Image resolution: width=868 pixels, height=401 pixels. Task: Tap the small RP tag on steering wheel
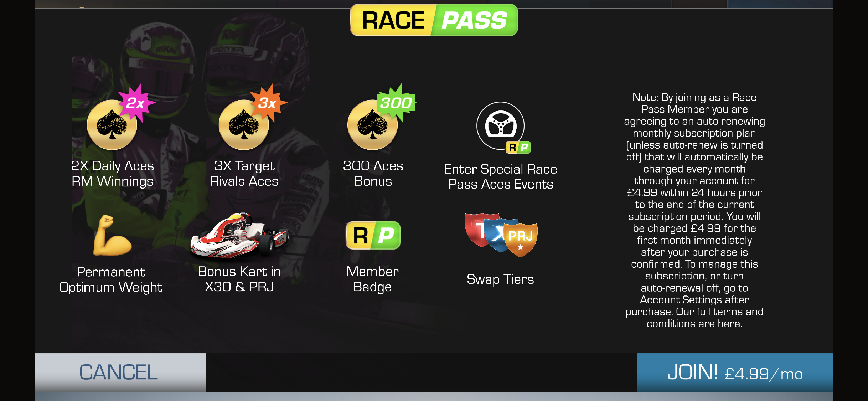click(x=518, y=147)
